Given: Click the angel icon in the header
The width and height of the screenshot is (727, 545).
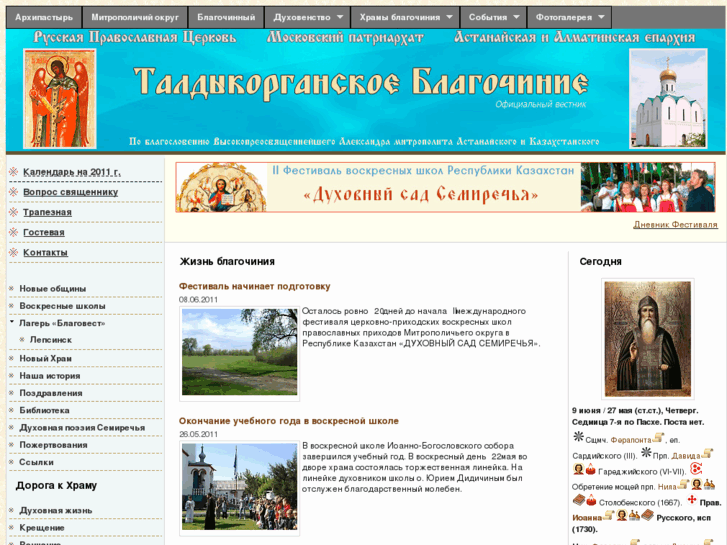Looking at the screenshot, I should 60,99.
